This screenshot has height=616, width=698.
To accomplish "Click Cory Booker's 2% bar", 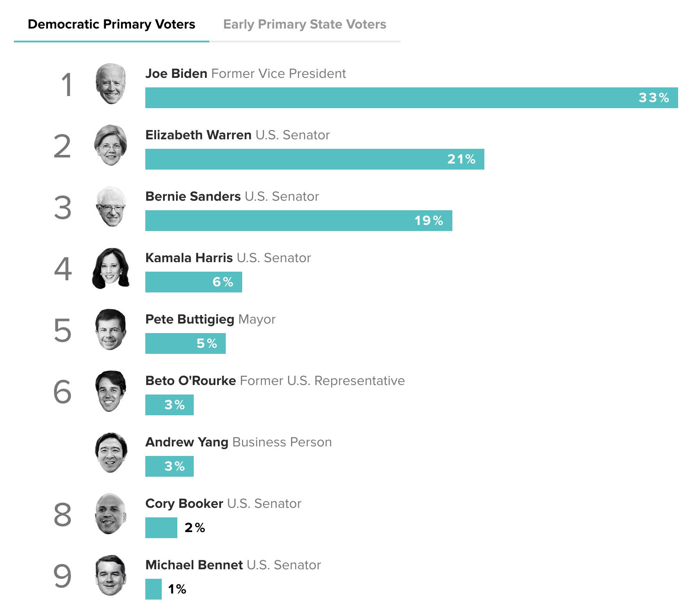I will click(x=161, y=528).
